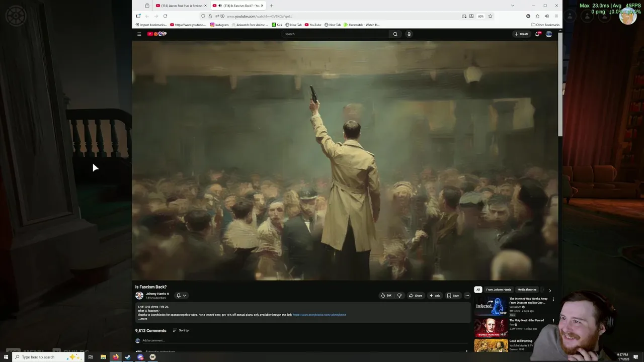
Task: Open Task View on the taskbar
Action: (x=91, y=357)
